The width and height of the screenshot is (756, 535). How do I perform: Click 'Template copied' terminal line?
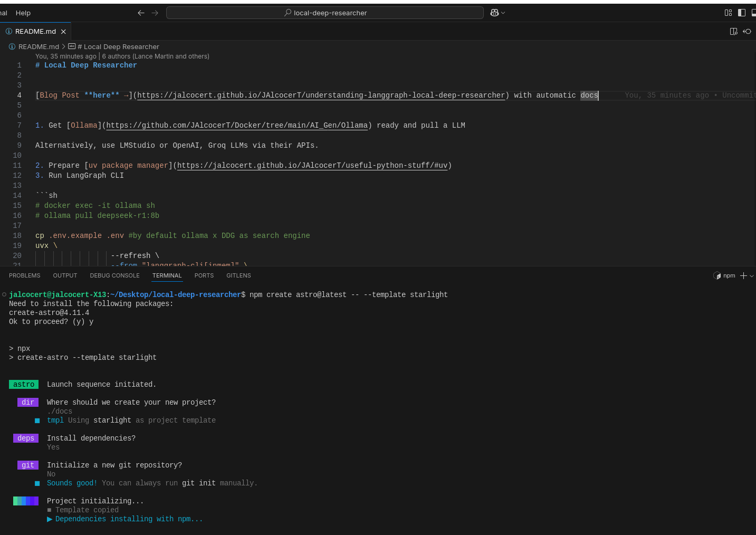(x=83, y=510)
